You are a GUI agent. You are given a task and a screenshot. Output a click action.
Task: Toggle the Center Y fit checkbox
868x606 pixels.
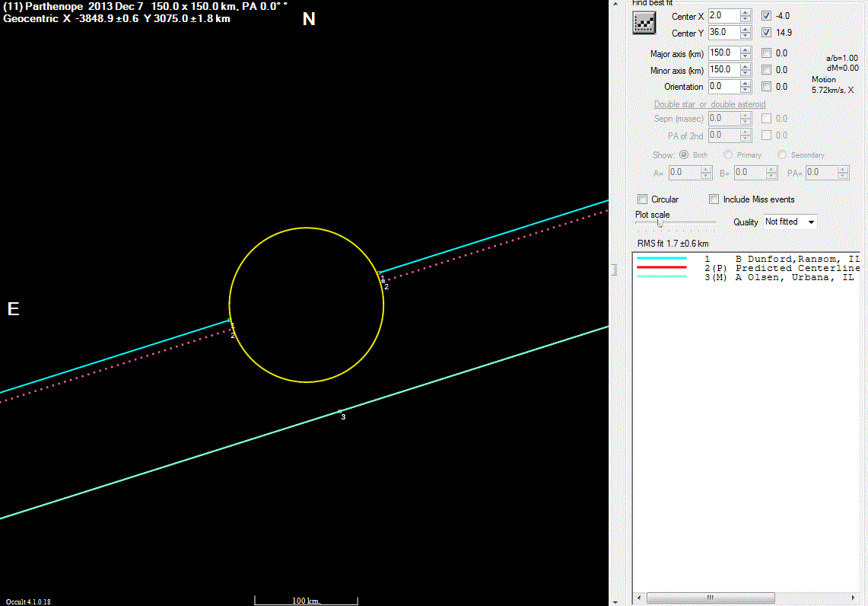click(x=766, y=32)
